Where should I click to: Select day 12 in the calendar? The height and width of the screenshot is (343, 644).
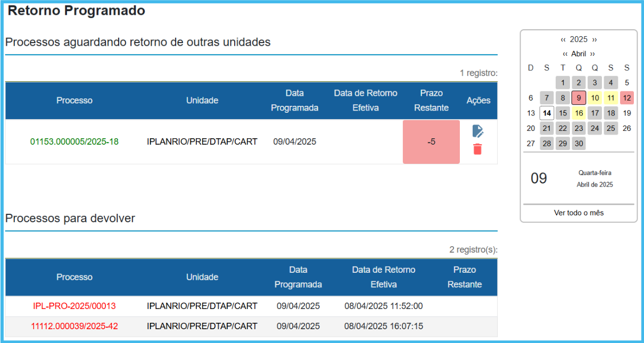tap(627, 98)
